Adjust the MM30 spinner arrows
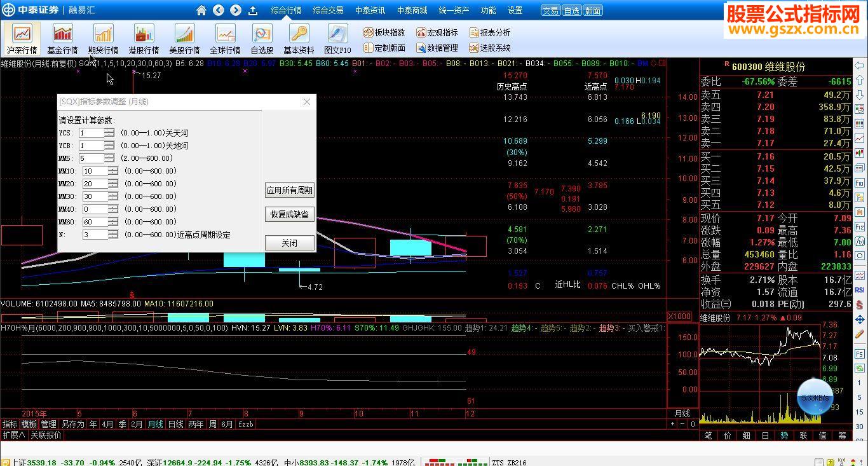This screenshot has width=868, height=466. (113, 196)
